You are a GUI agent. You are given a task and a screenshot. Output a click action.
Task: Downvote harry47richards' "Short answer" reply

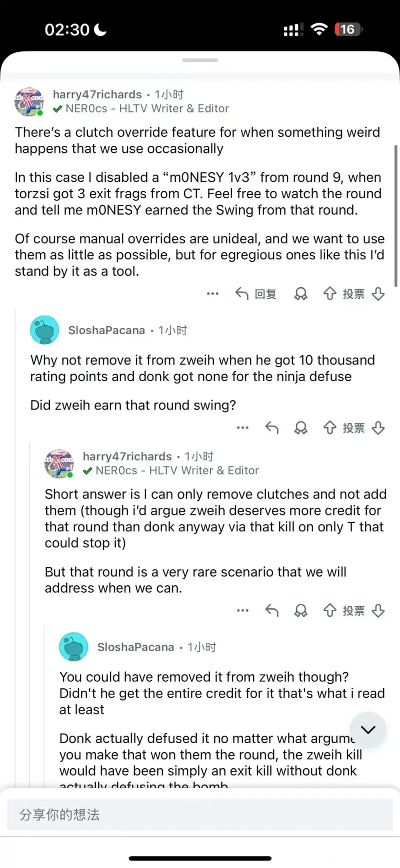pos(378,610)
